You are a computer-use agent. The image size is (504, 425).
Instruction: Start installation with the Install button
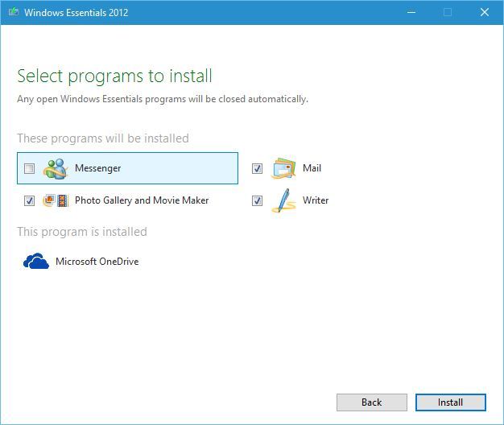450,402
